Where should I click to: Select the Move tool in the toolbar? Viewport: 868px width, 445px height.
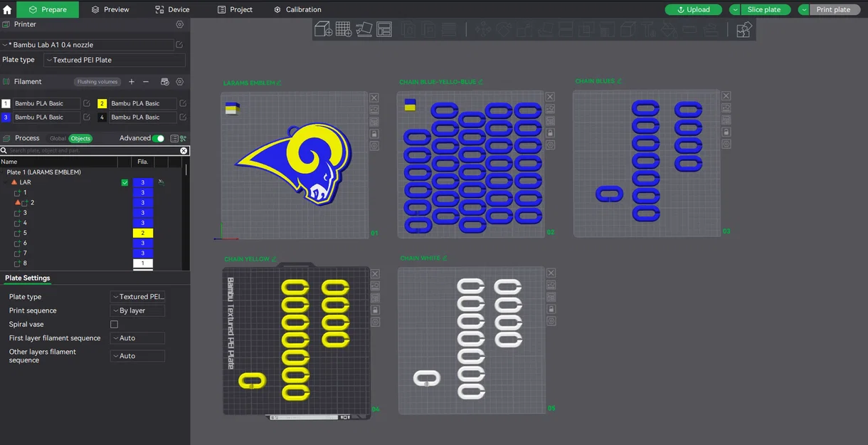(x=482, y=29)
